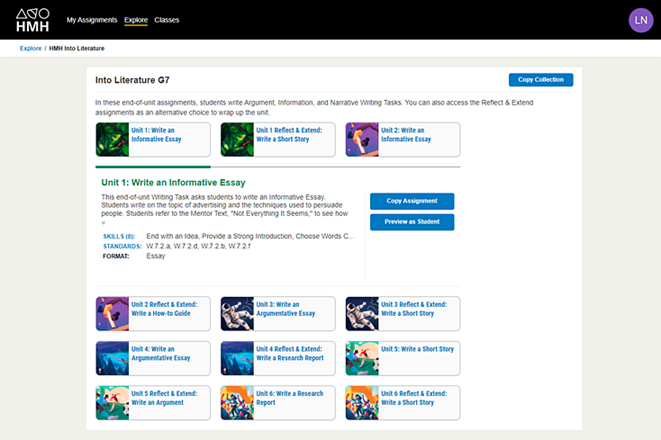
Task: Click astronaut thumbnail of Unit 3 Reflect & Extend
Action: [362, 314]
